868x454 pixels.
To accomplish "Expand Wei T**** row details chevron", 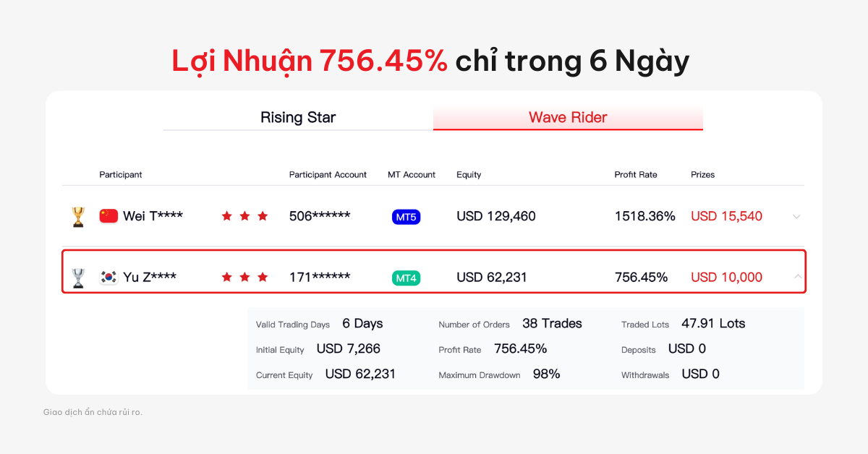I will (796, 217).
